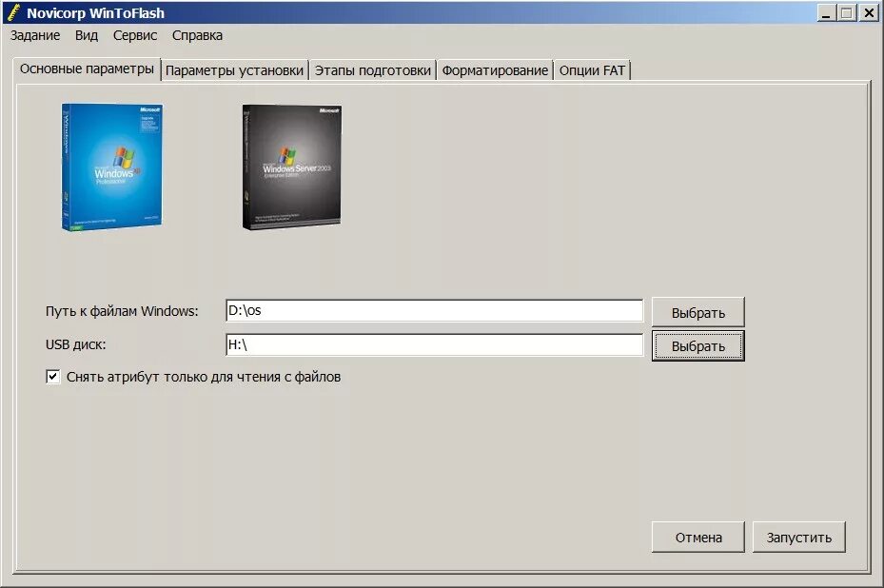Click the Запустить button
Image resolution: width=884 pixels, height=588 pixels.
[799, 538]
